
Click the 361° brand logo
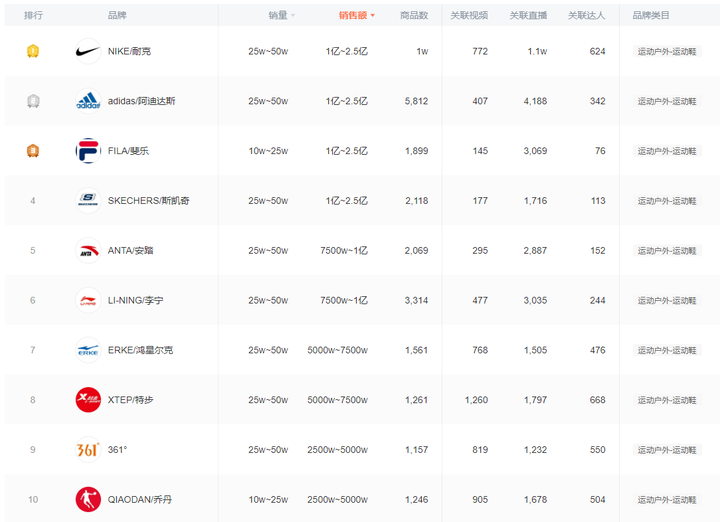coord(88,449)
